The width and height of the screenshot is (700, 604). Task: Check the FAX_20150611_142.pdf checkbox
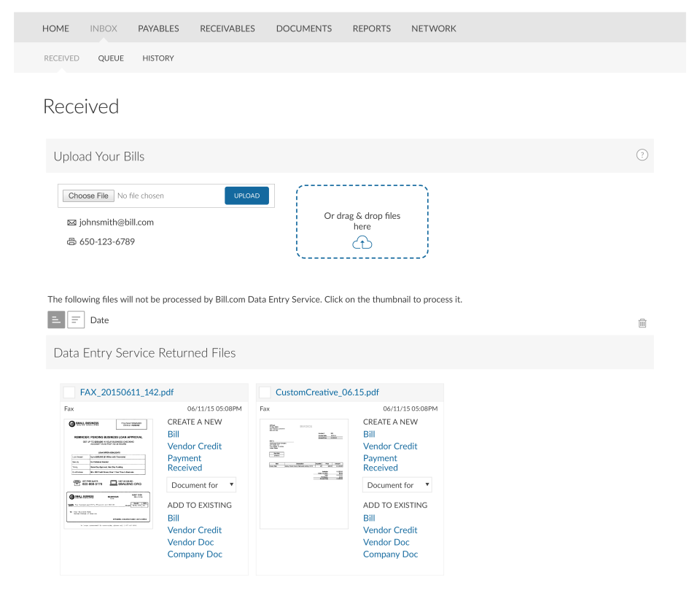69,392
